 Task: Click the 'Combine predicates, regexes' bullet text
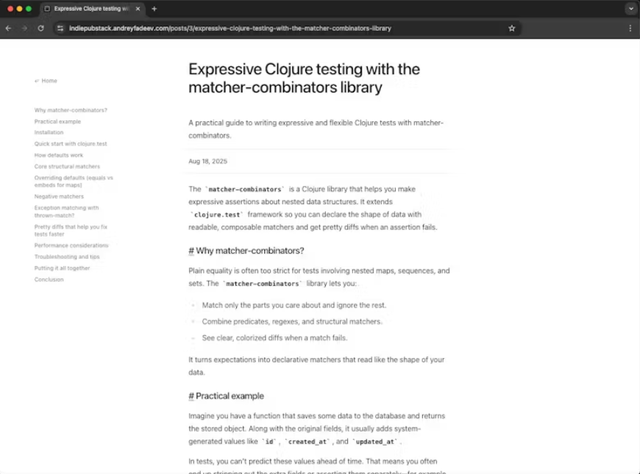292,322
